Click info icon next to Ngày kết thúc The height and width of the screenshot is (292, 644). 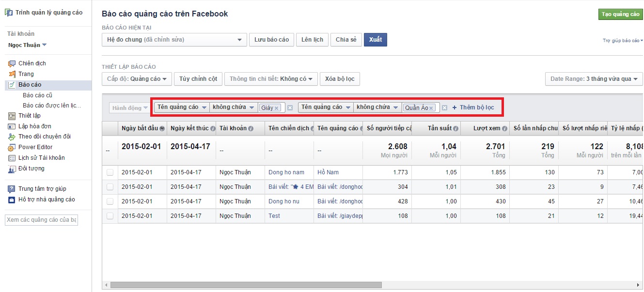point(213,128)
